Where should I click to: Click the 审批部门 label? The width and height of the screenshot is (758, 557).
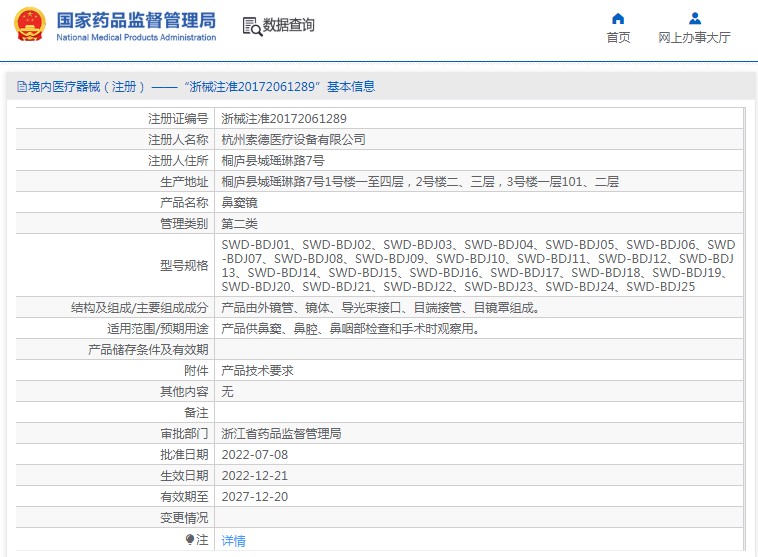point(184,434)
